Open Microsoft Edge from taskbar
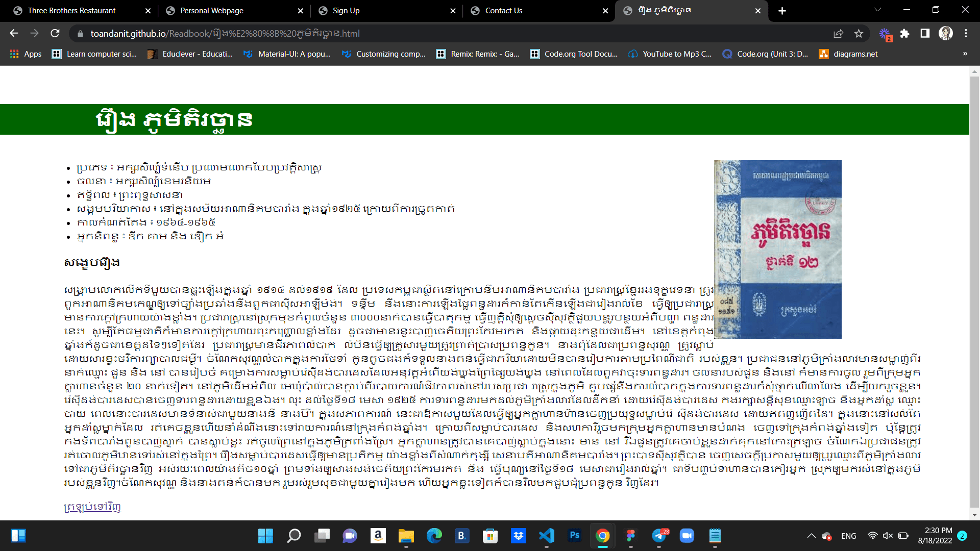980x551 pixels. pyautogui.click(x=434, y=536)
